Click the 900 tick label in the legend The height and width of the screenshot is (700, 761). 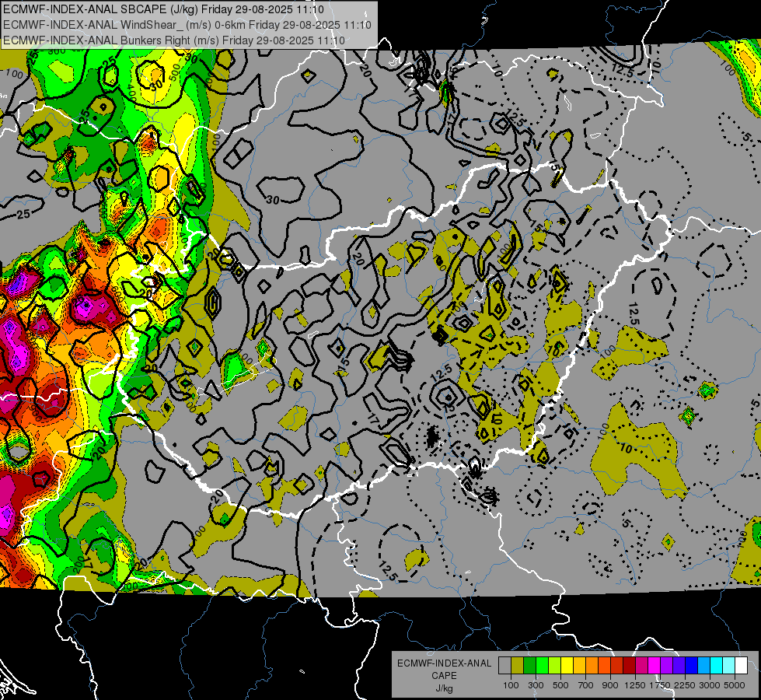610,685
